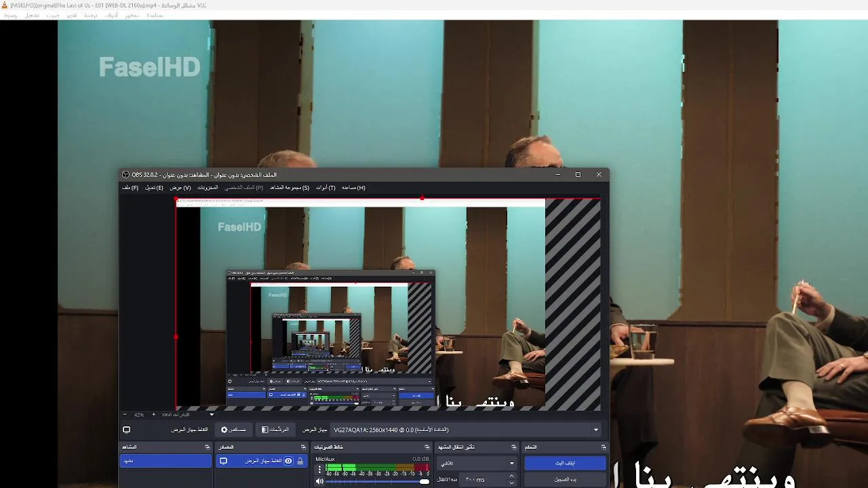Screen dimensions: 868x488
Task: Open the scene transition type dropdown
Action: pos(477,464)
